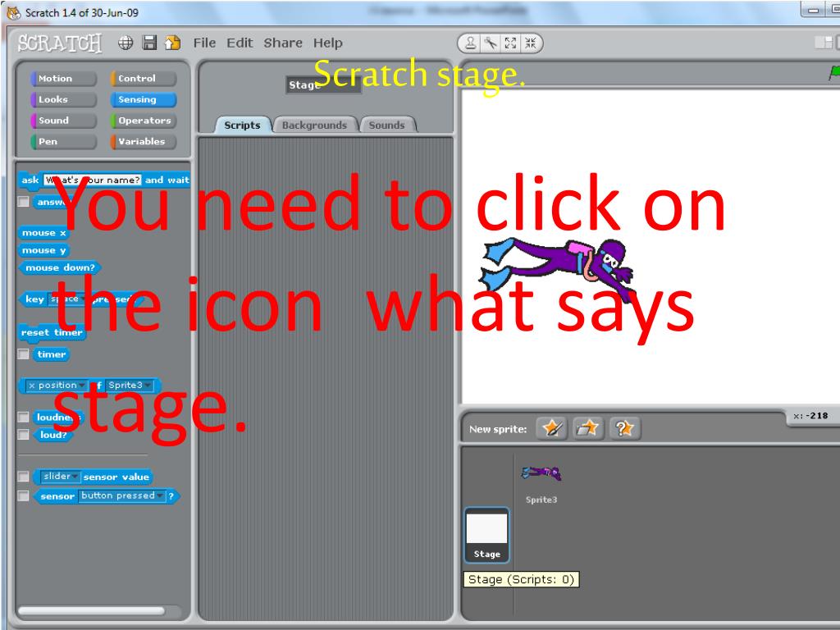840x630 pixels.
Task: Get a surprise sprite icon
Action: (x=624, y=428)
